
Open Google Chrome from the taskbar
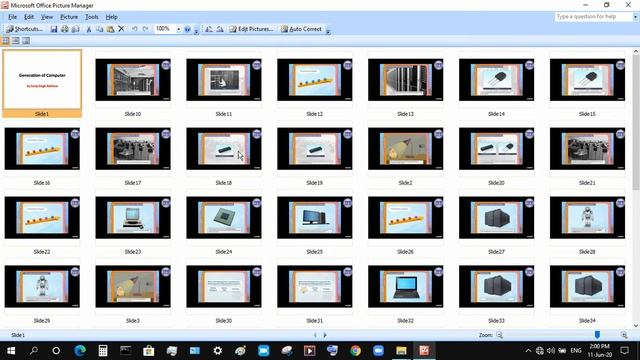(356, 351)
